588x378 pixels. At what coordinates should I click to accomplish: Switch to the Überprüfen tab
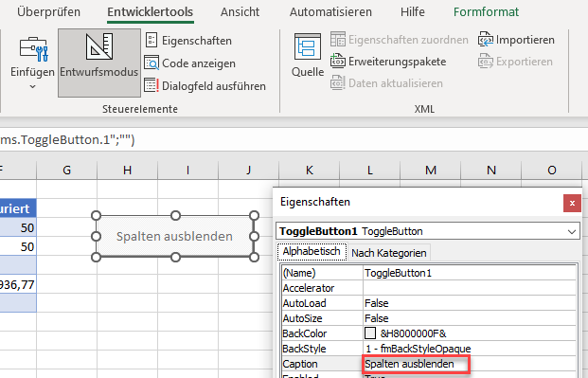click(48, 11)
